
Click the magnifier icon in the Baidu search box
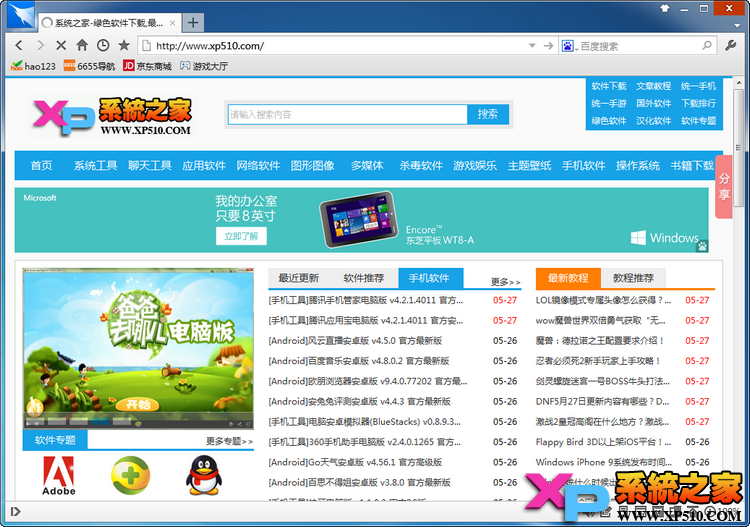click(706, 45)
